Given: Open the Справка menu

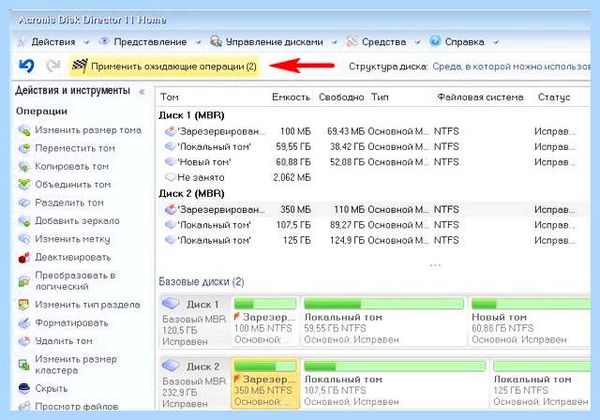Looking at the screenshot, I should coord(464,42).
